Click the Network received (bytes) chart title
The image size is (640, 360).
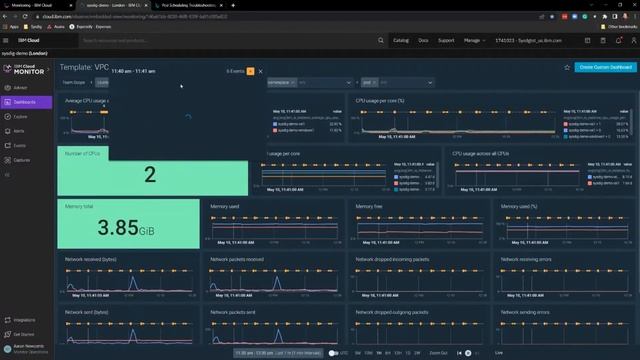(91, 259)
